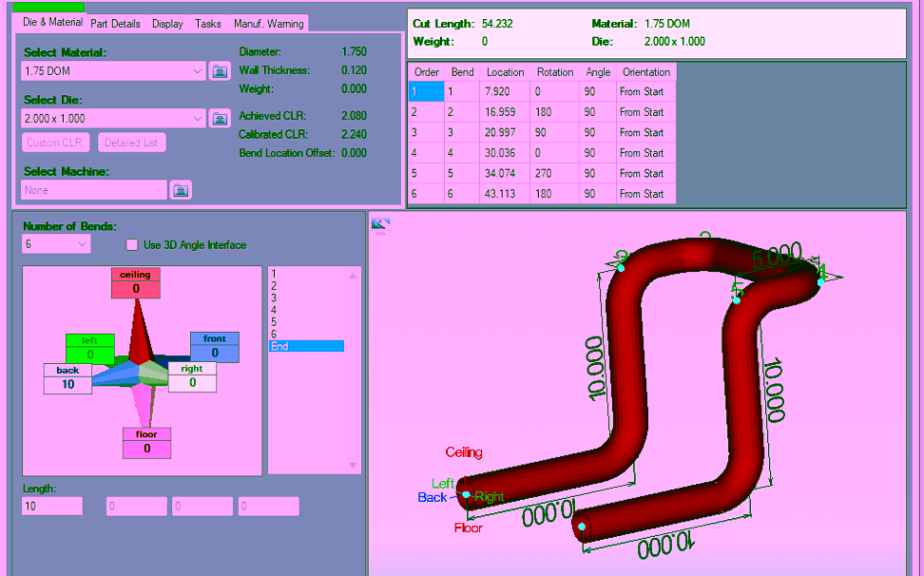Click Floor label in 3D view

[x=469, y=528]
